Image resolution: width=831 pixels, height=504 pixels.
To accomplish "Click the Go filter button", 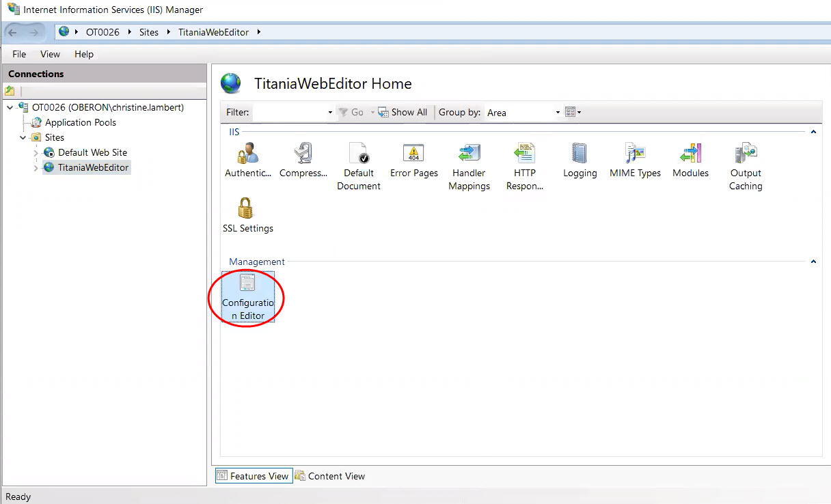I will point(352,112).
